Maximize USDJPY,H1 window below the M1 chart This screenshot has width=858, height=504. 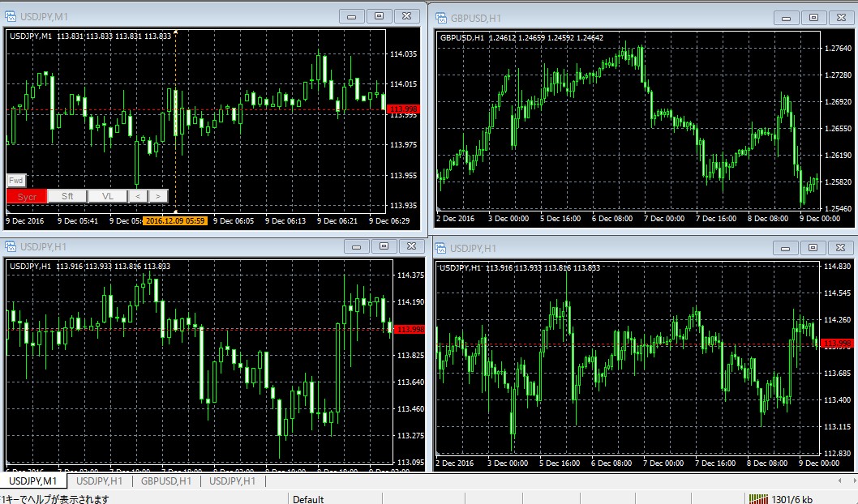coord(384,246)
